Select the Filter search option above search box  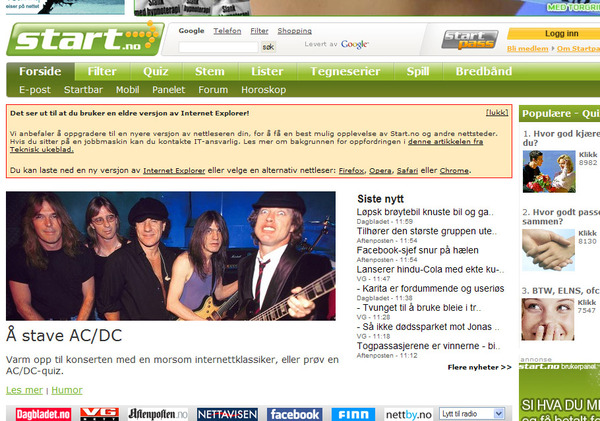259,31
